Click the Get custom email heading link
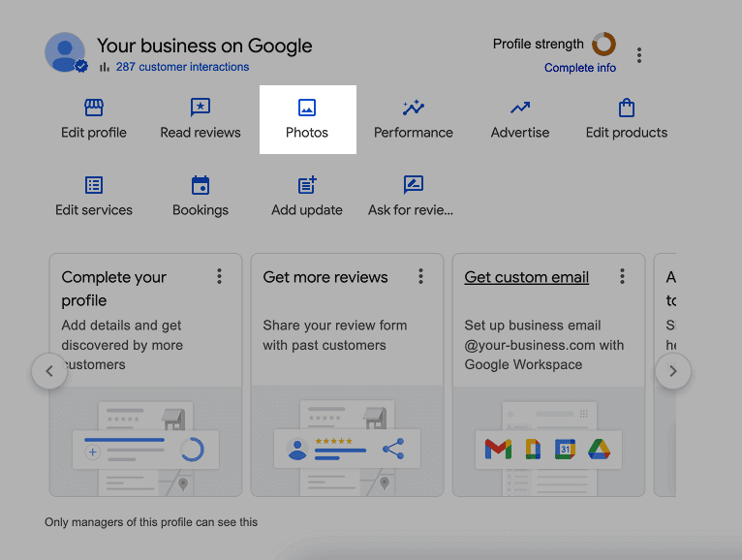742x560 pixels. [526, 277]
